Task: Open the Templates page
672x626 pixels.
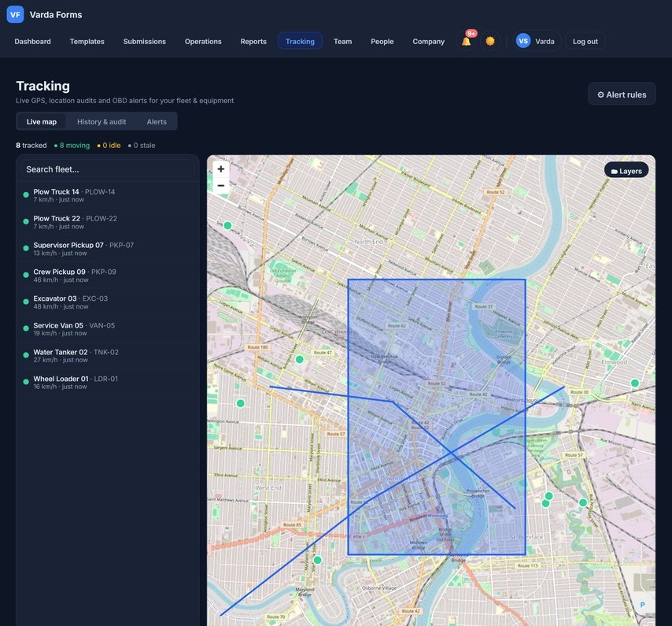Action: (x=87, y=41)
